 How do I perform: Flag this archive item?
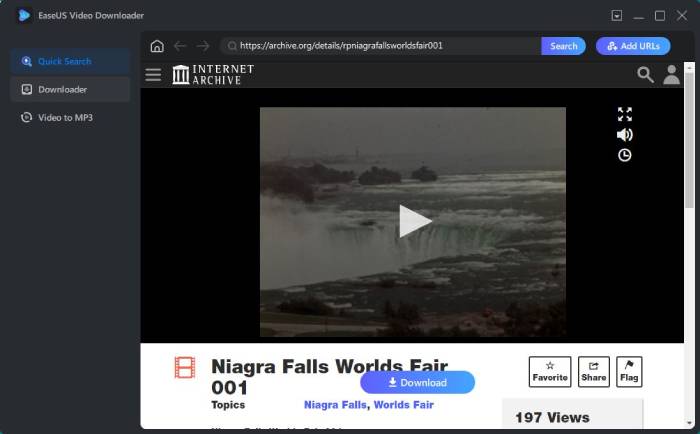[x=630, y=372]
